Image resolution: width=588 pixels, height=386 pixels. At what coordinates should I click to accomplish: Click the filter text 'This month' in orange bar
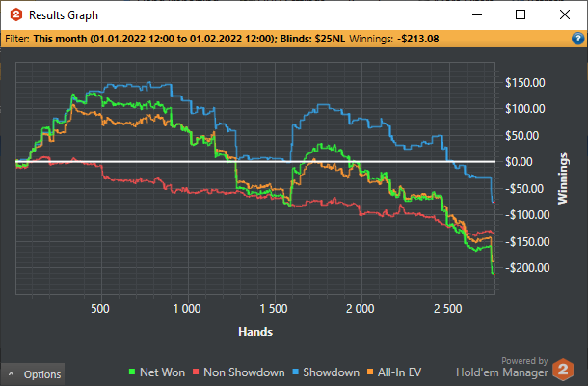click(60, 39)
